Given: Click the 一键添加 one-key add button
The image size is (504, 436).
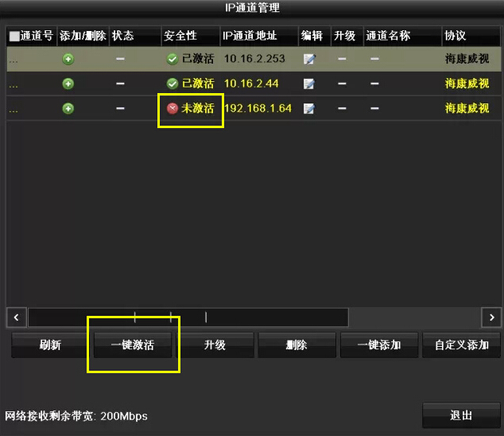Looking at the screenshot, I should click(x=379, y=345).
